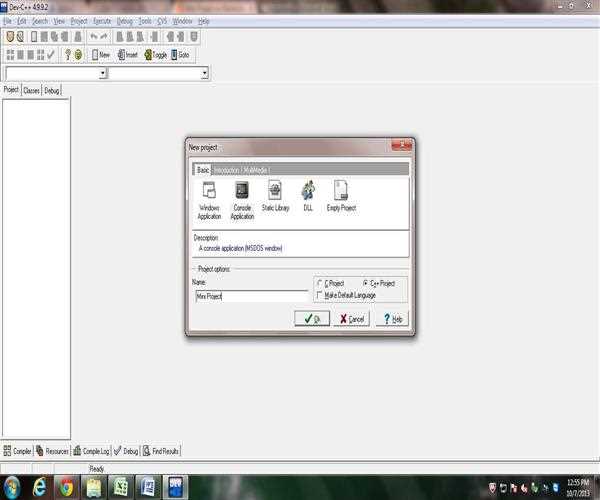Switch to the Classes tab
This screenshot has height=500, width=600.
pyautogui.click(x=32, y=90)
